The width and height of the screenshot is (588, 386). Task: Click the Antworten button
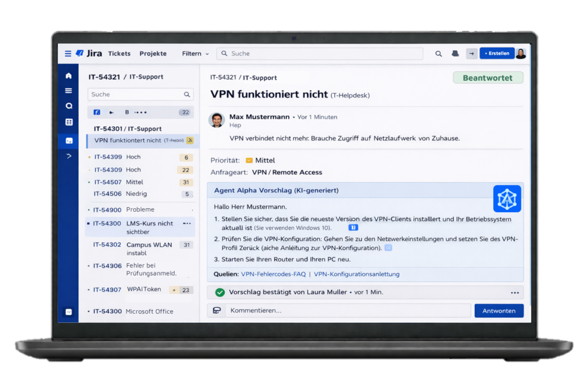498,310
